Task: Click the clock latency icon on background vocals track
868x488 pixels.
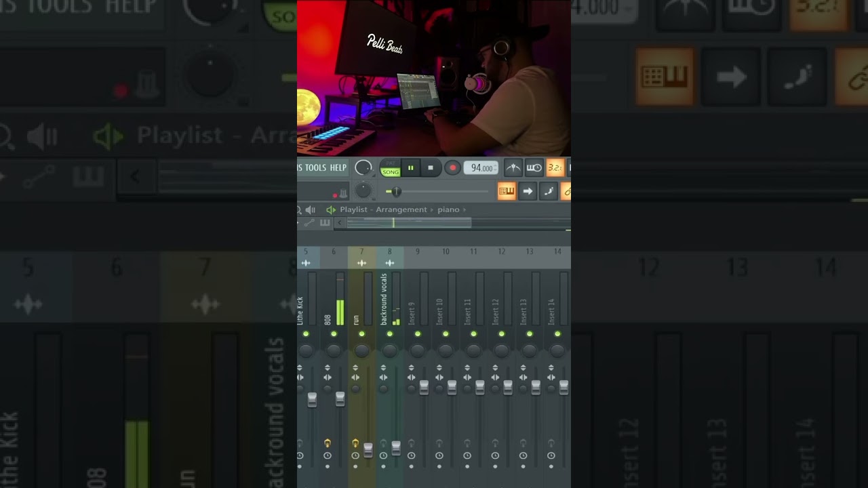Action: point(383,455)
